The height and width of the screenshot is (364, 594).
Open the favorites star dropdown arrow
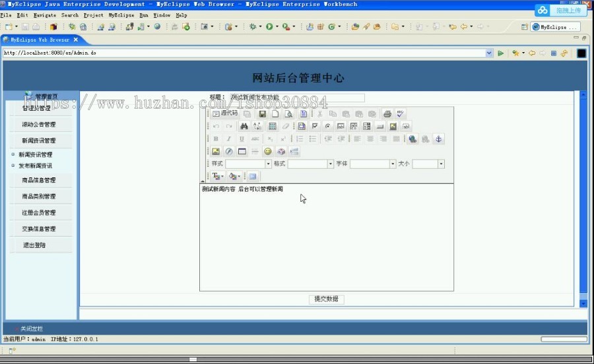[x=523, y=53]
